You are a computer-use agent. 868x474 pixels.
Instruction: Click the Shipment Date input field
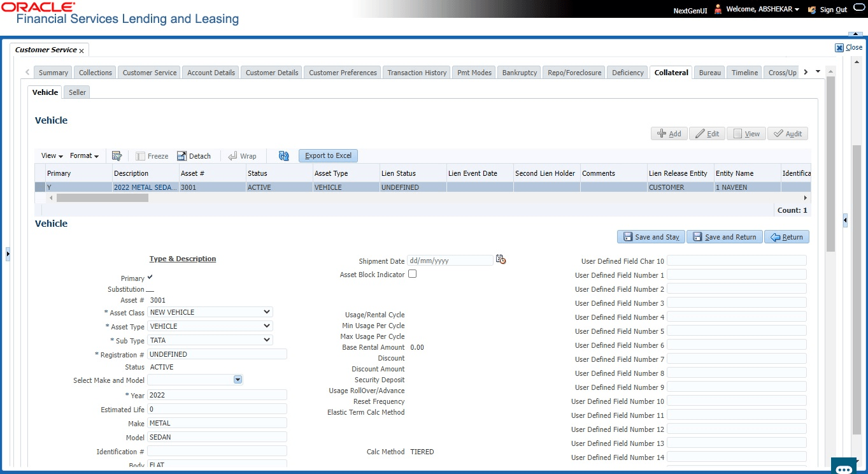click(x=450, y=261)
